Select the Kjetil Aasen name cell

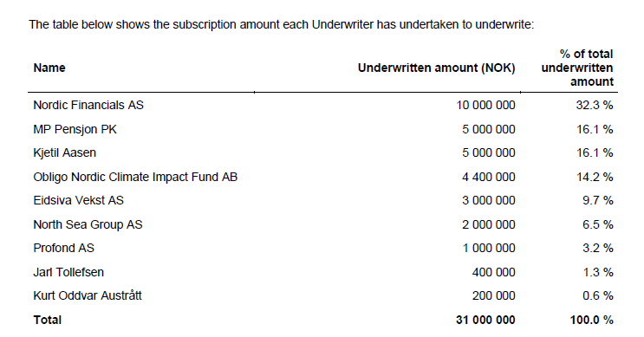click(x=64, y=152)
